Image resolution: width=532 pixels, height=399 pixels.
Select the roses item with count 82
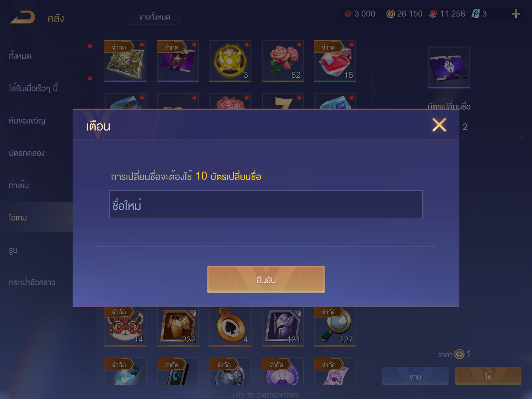coord(283,61)
